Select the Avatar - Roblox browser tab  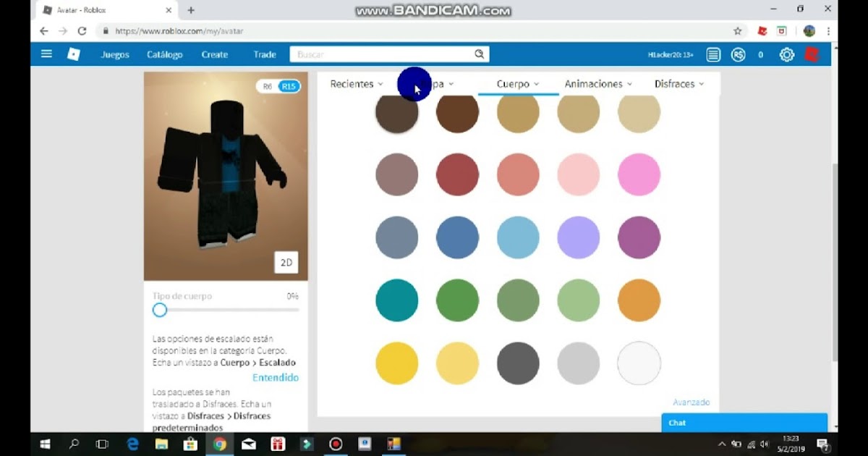point(107,10)
